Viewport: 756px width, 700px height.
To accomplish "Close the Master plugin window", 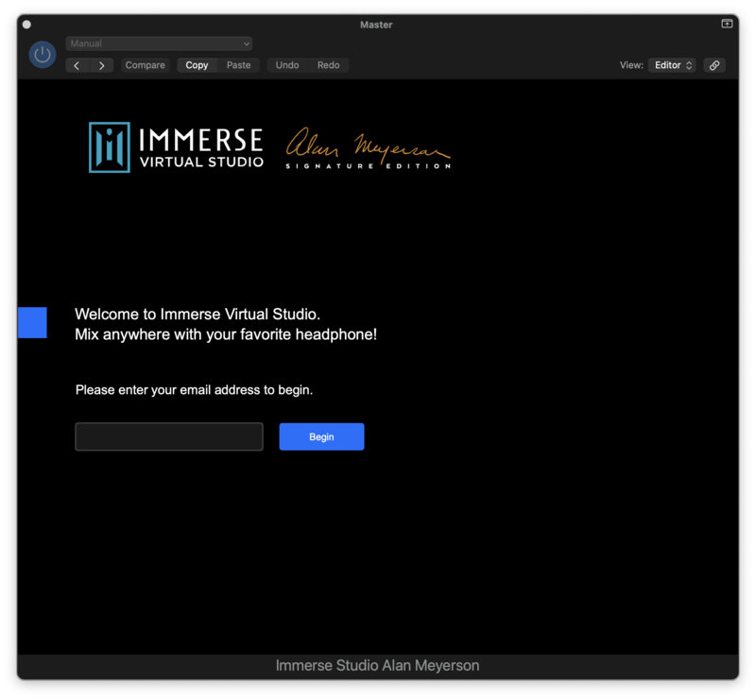I will pos(26,25).
